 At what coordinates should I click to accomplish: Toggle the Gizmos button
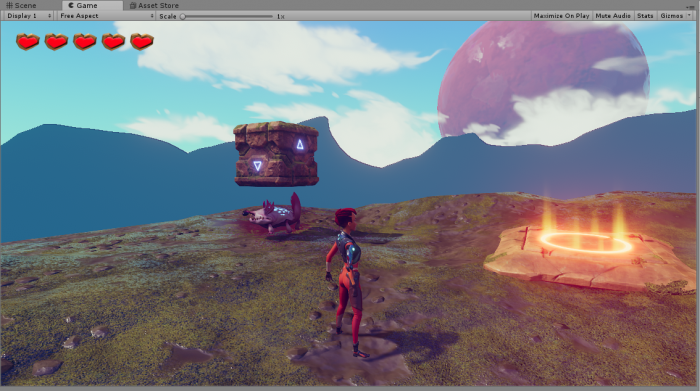pos(671,16)
